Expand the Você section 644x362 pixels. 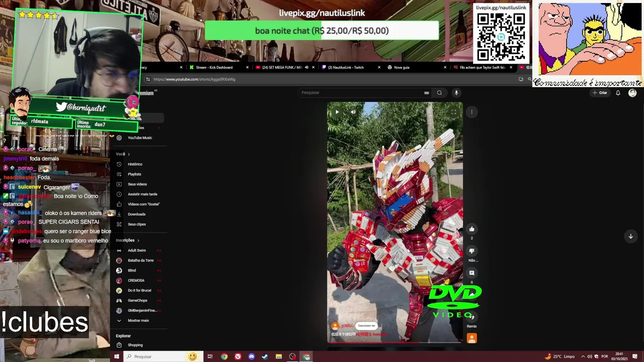(123, 154)
